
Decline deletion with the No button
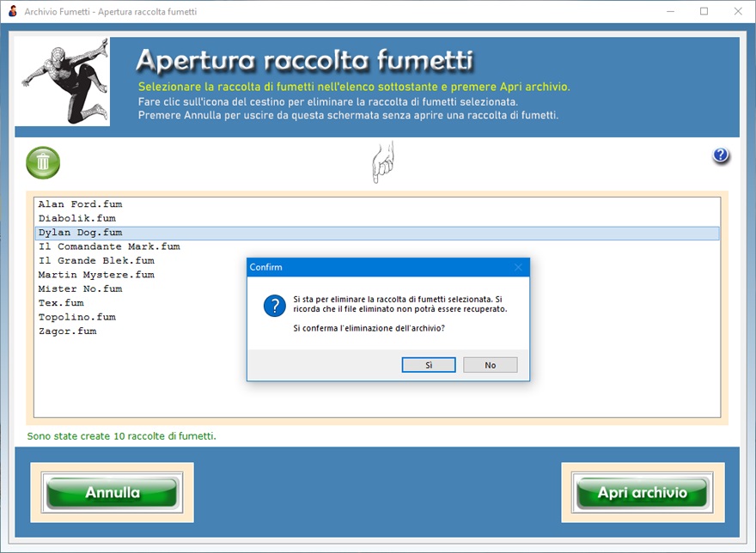click(x=491, y=365)
